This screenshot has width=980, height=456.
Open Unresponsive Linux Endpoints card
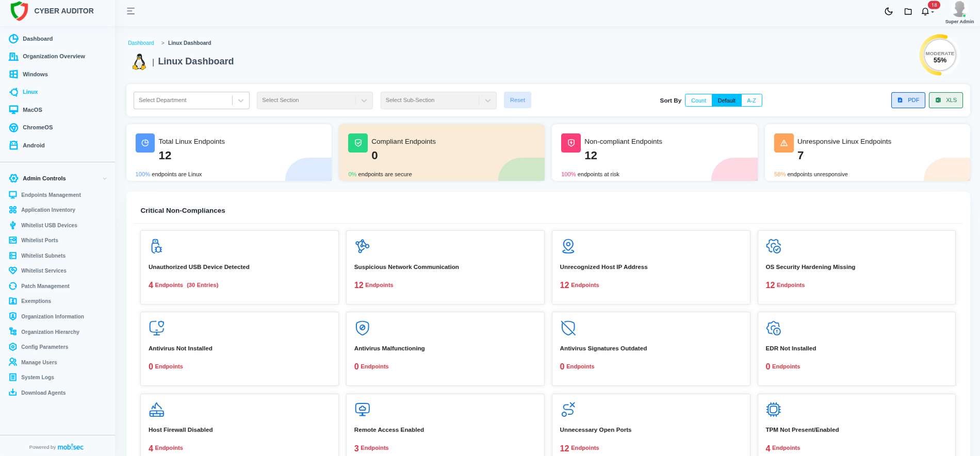coord(868,153)
